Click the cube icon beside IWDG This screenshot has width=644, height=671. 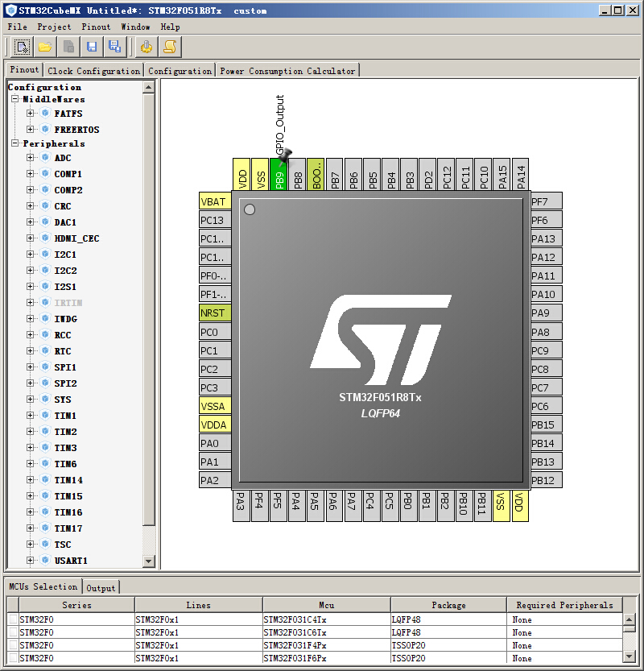[x=45, y=318]
